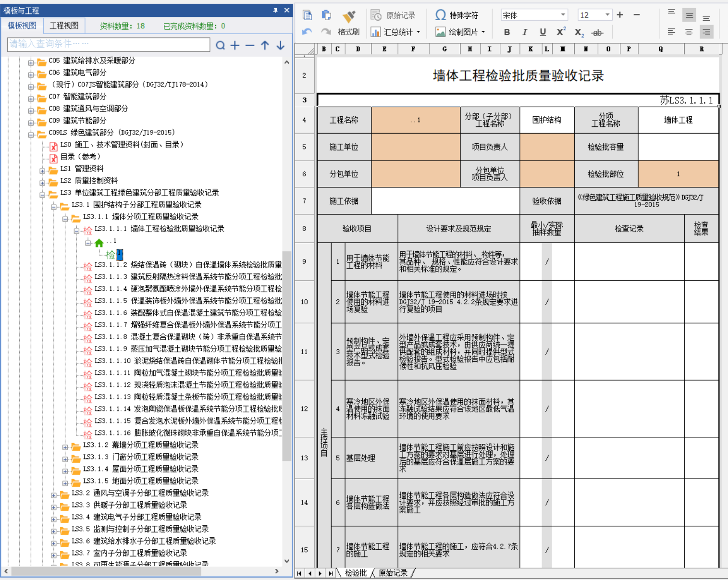
Task: Expand the LS3.2 通风与空调子分部 folder
Action: pyautogui.click(x=54, y=495)
